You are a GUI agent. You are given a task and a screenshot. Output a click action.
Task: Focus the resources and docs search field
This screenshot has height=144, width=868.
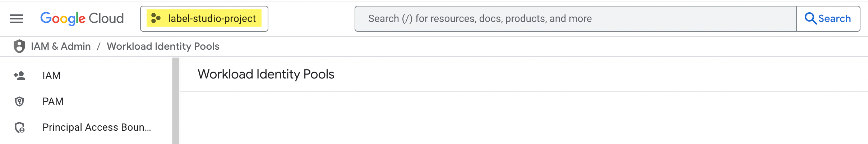coord(575,19)
